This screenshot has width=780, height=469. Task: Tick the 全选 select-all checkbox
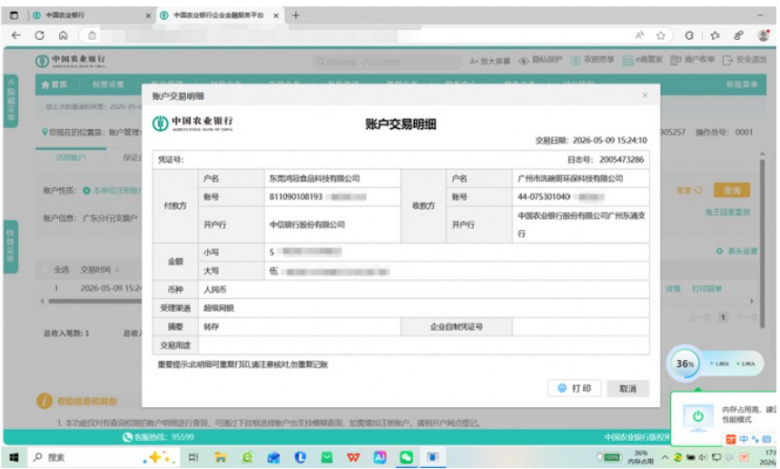tap(45, 270)
